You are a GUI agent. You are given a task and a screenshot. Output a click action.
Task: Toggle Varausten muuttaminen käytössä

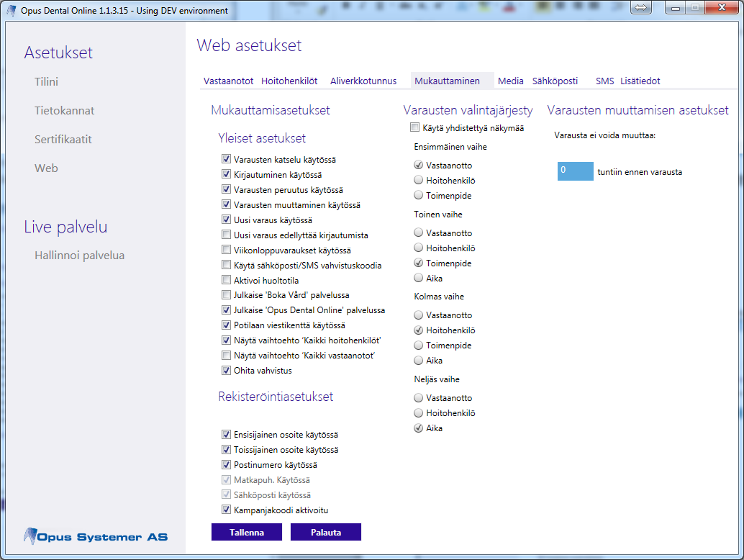[x=227, y=204]
